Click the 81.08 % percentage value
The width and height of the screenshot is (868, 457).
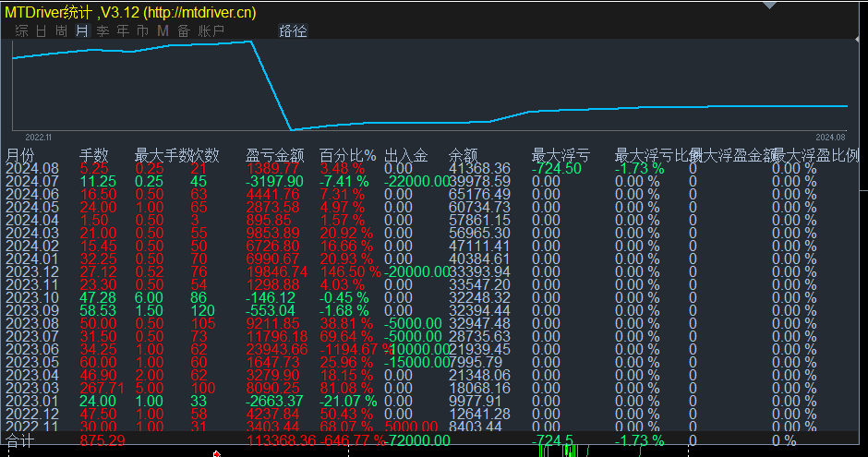click(346, 389)
